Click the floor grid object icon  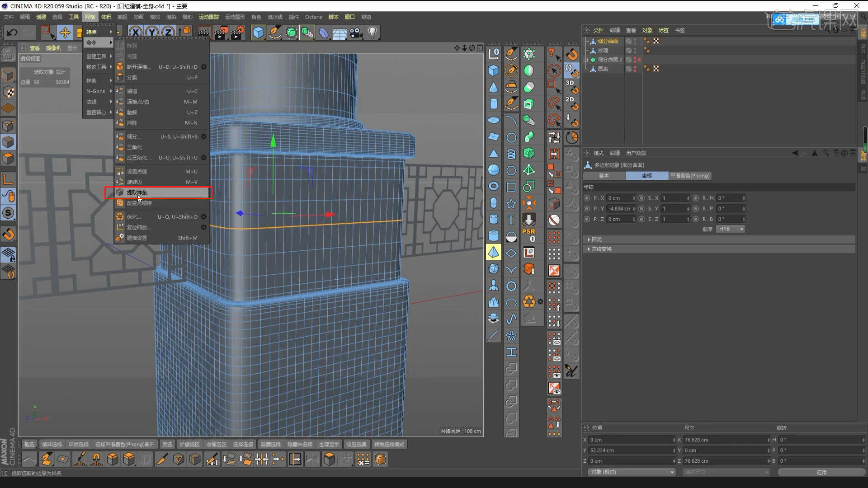[x=340, y=33]
